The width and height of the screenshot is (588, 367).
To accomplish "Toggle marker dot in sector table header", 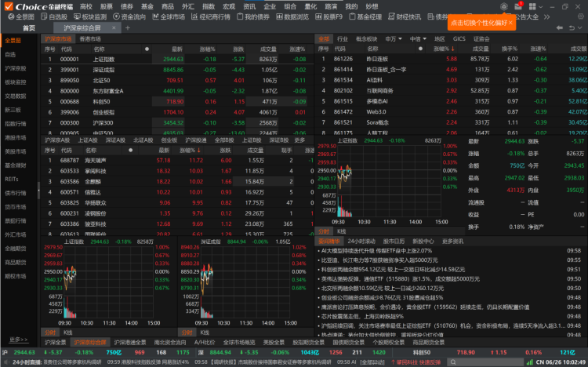I will (x=420, y=49).
